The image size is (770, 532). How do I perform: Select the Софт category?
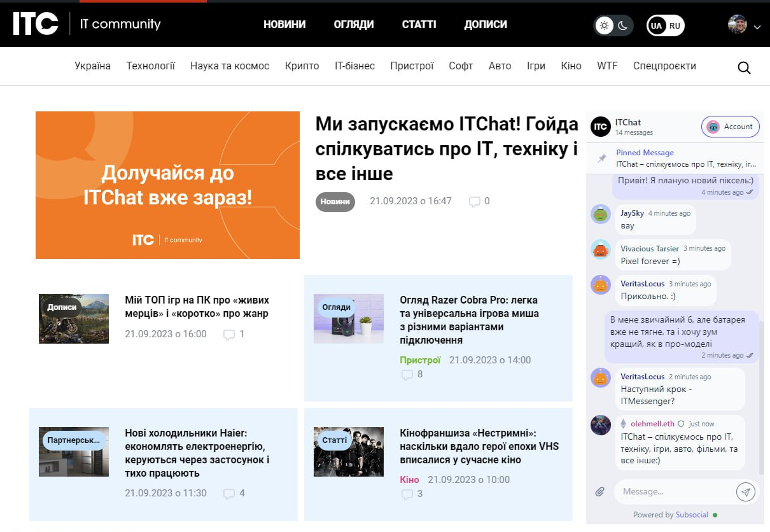point(461,66)
